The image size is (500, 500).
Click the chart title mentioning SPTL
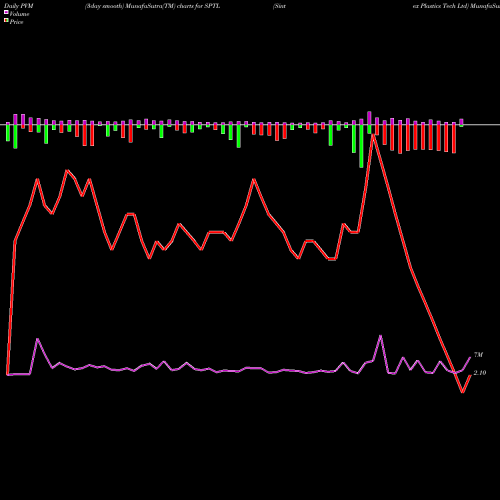pyautogui.click(x=152, y=6)
